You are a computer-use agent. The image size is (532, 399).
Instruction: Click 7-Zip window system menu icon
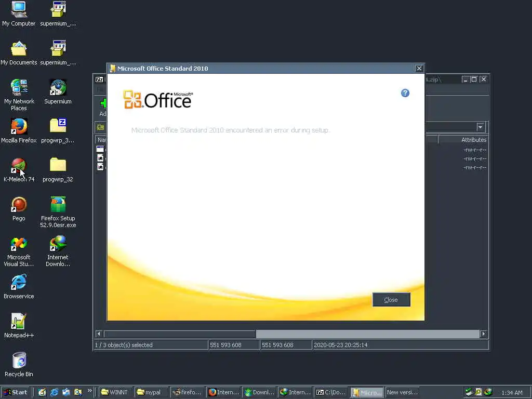(99, 79)
